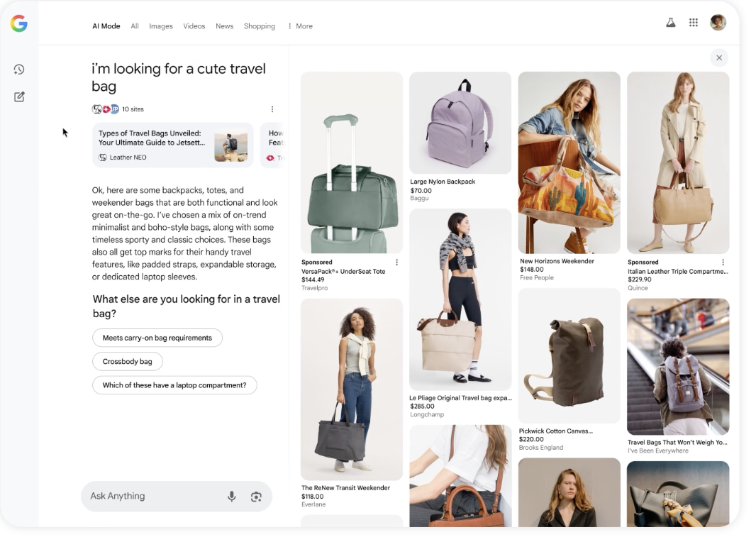Click the Pickwick Cotton Canvas title
The width and height of the screenshot is (756, 542).
(555, 431)
